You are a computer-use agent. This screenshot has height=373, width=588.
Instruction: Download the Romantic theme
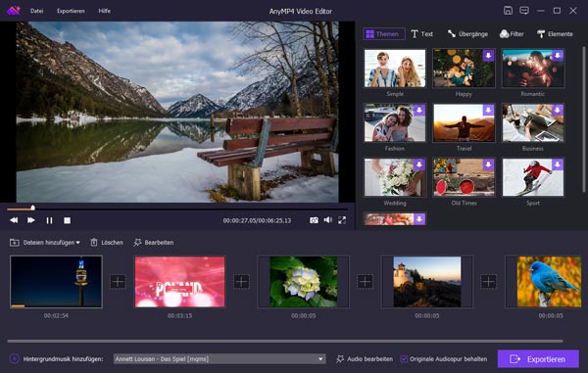click(x=558, y=56)
